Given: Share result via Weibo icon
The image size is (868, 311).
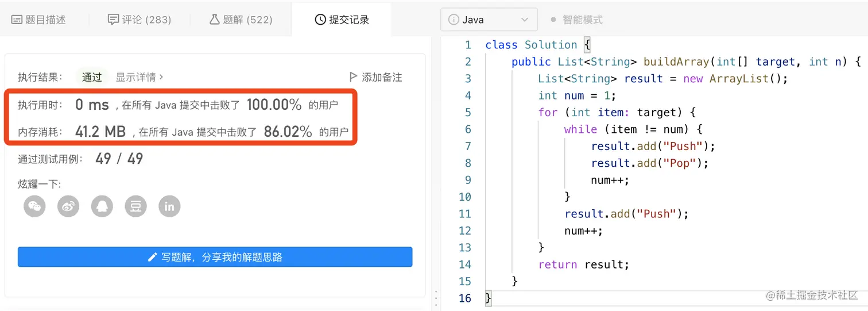Looking at the screenshot, I should point(68,206).
